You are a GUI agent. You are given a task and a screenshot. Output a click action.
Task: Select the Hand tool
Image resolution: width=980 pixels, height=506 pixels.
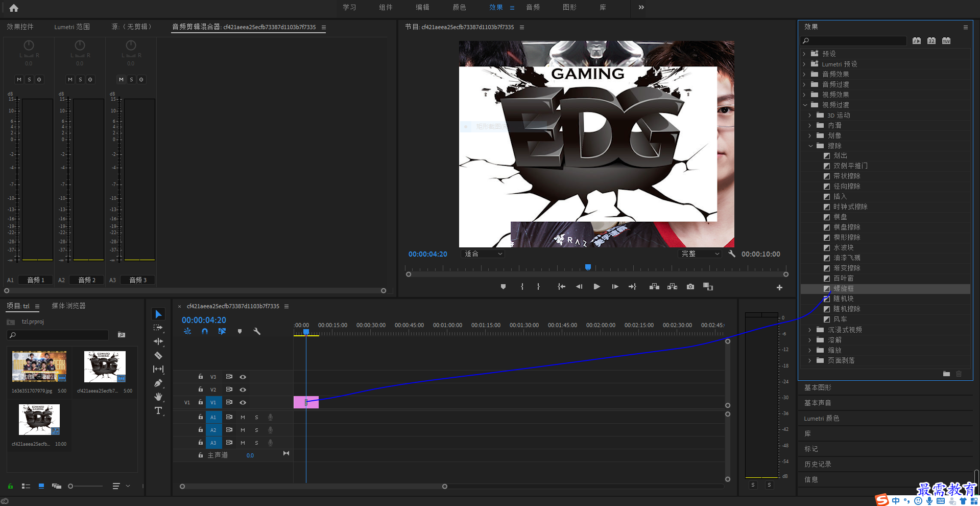click(x=158, y=397)
